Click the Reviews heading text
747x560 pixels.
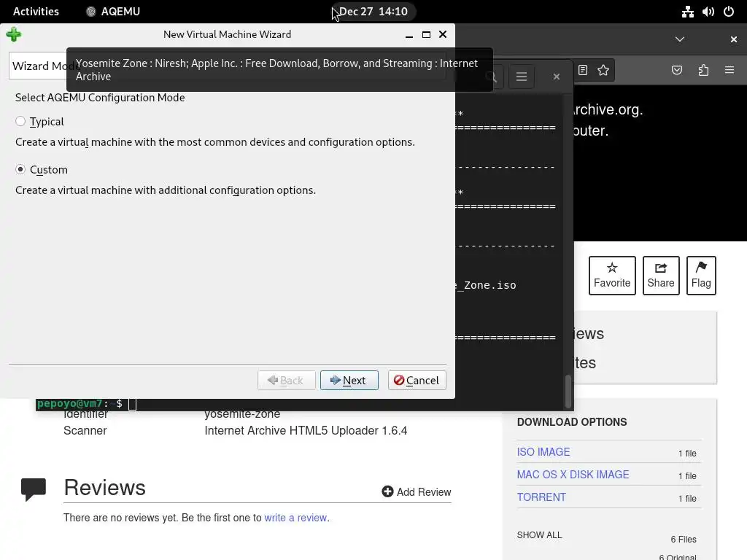click(105, 488)
